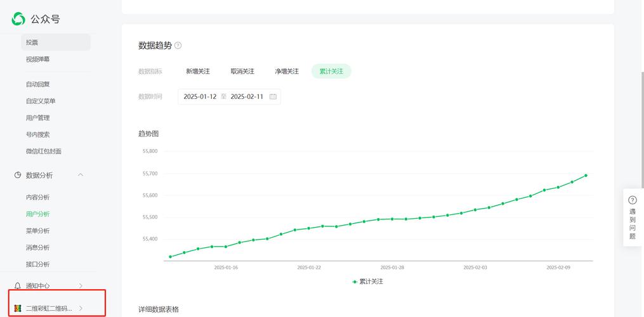Click the 通知中心 bell icon
Viewport: 644px width, 317px height.
point(18,286)
